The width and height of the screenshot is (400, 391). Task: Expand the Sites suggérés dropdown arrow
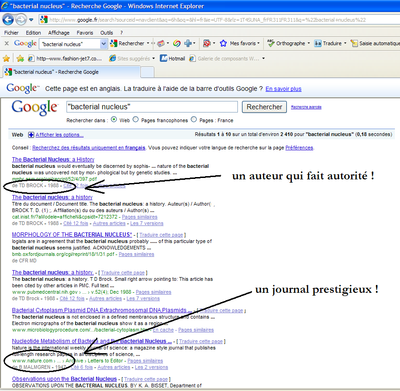tap(154, 59)
